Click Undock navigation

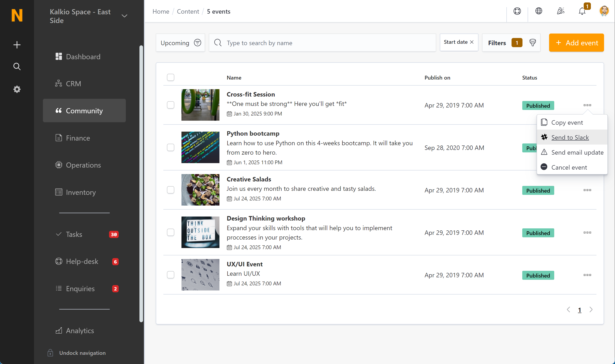[76, 353]
